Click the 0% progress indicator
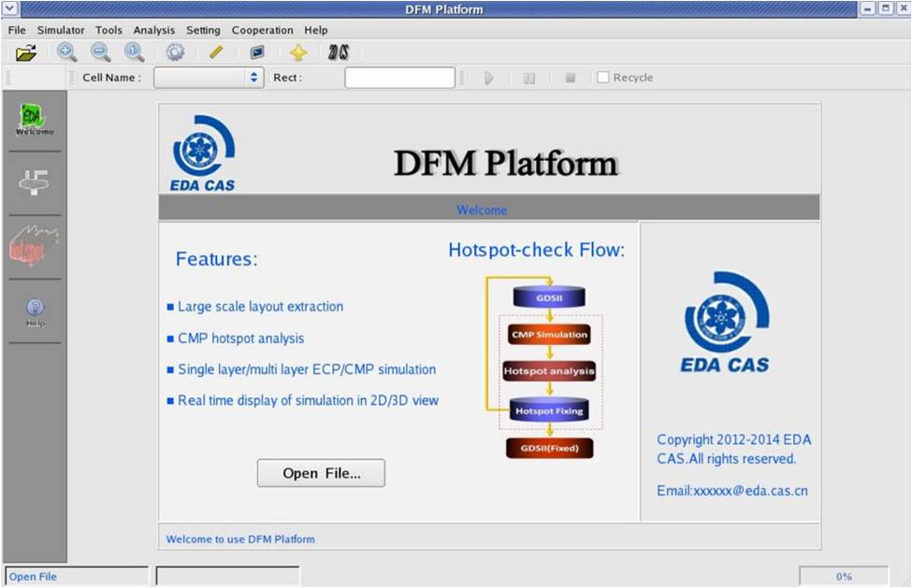The image size is (912, 588). point(844,577)
